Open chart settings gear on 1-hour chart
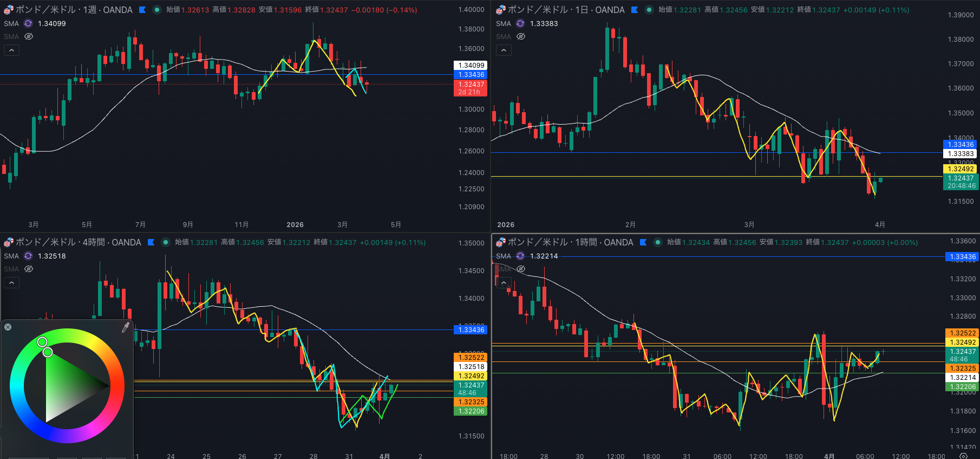 [963, 456]
